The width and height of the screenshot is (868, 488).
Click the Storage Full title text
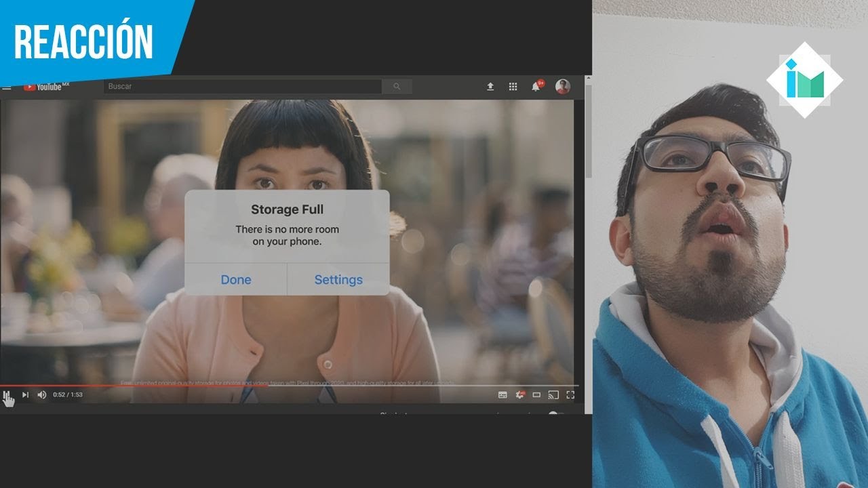click(287, 209)
